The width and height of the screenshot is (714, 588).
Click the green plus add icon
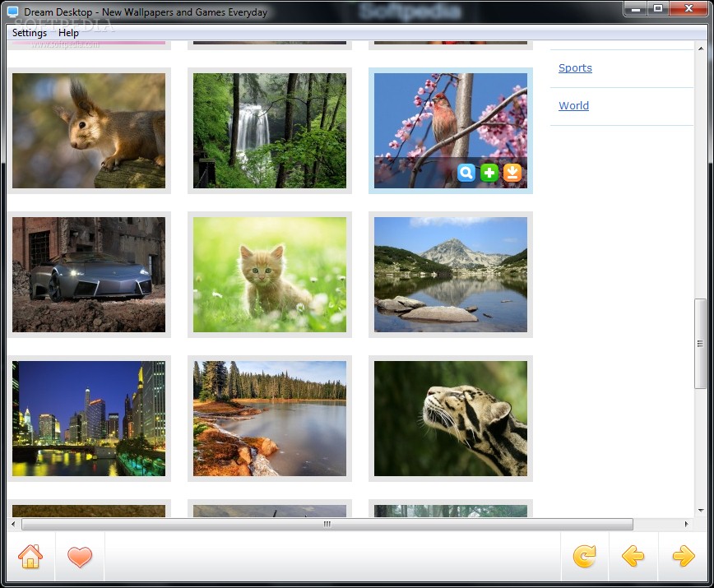point(489,173)
